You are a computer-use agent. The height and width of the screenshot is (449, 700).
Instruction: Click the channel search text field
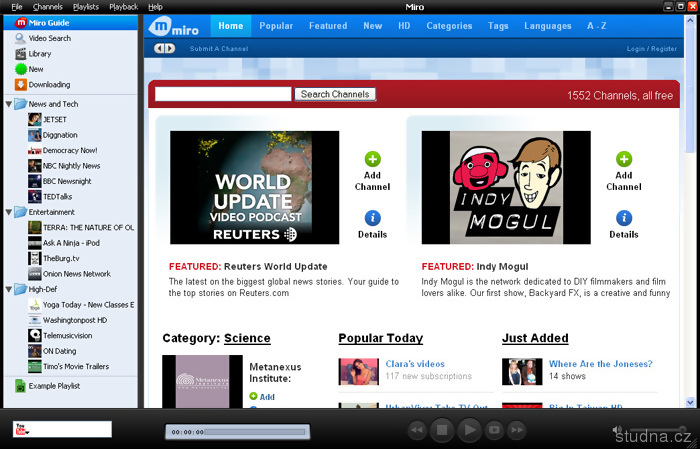223,94
